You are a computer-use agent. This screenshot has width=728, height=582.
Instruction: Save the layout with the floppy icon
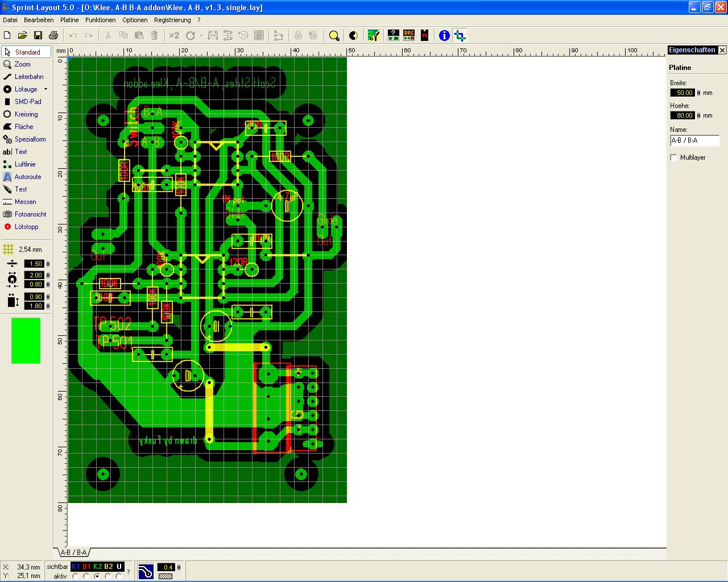point(38,36)
